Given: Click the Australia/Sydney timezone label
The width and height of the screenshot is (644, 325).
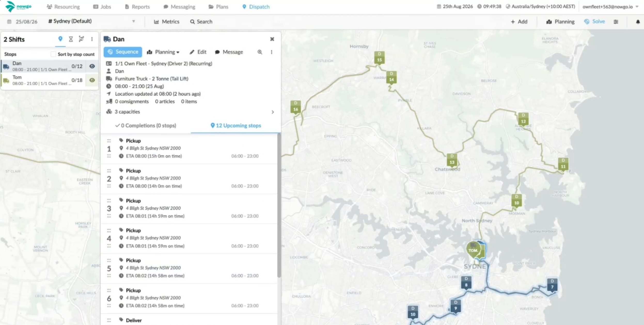Looking at the screenshot, I should pos(543,7).
